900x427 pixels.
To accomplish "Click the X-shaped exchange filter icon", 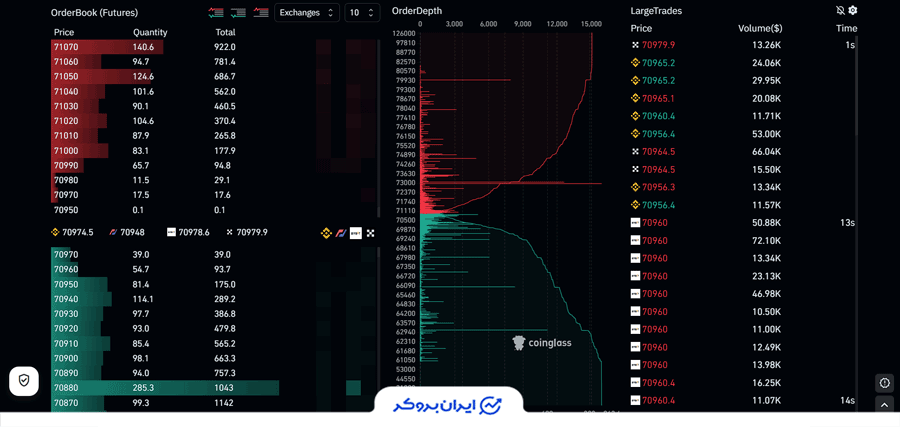I will pyautogui.click(x=370, y=233).
